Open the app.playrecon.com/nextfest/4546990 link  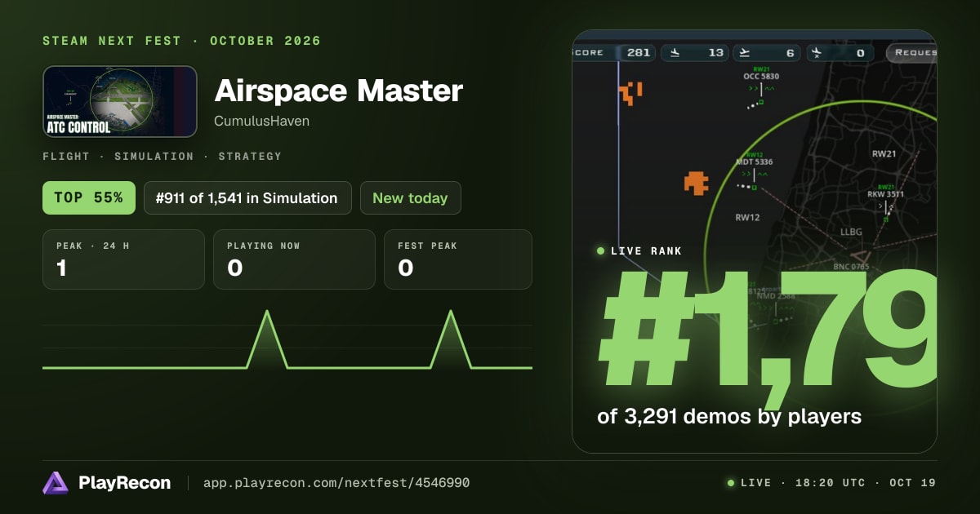(336, 483)
